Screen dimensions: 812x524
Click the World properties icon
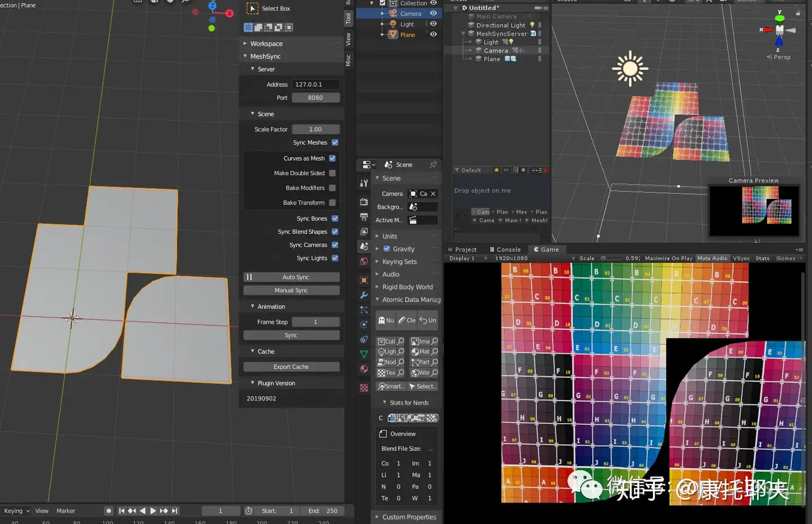[x=364, y=260]
